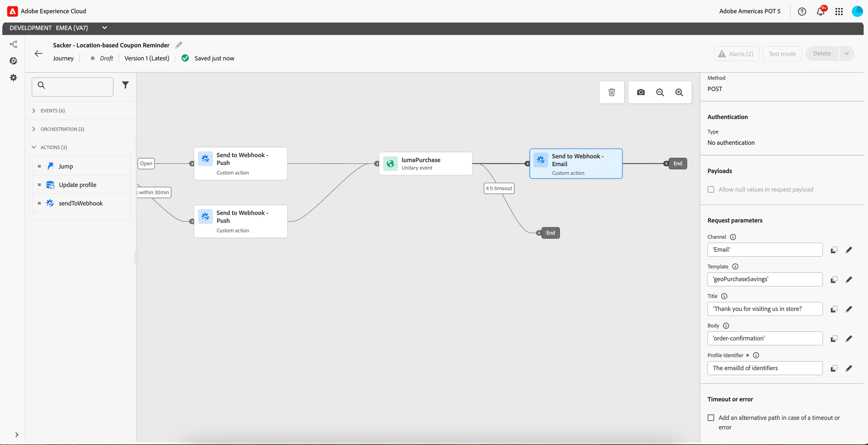Select the upper Send to Webhook - Push node
The height and width of the screenshot is (445, 868).
coord(241,164)
